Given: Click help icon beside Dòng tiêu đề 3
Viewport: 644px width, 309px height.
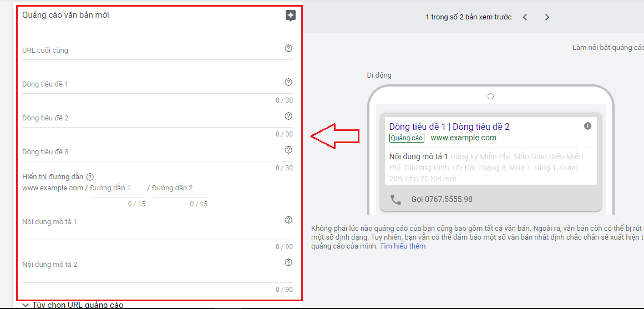Looking at the screenshot, I should pos(288,150).
